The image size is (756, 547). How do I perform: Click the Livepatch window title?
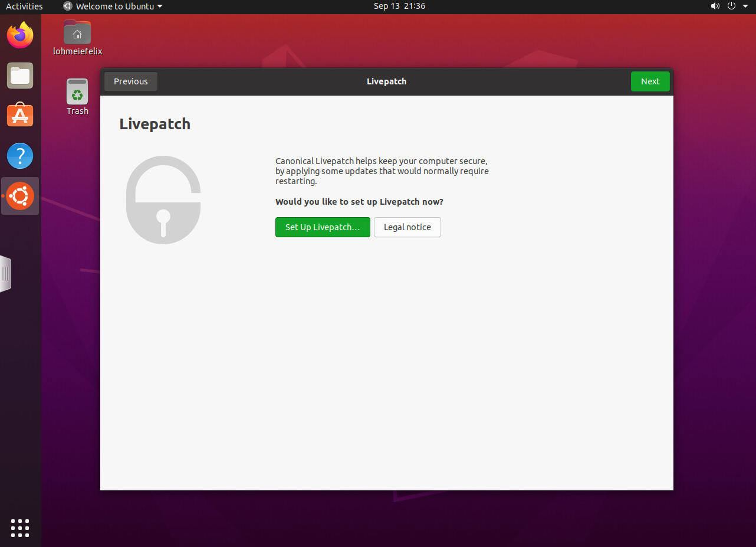pos(387,81)
